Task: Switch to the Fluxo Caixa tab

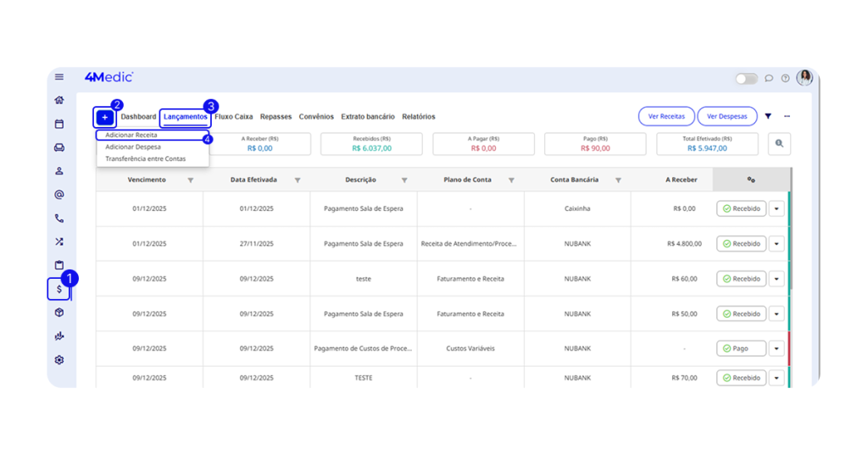Action: point(234,117)
